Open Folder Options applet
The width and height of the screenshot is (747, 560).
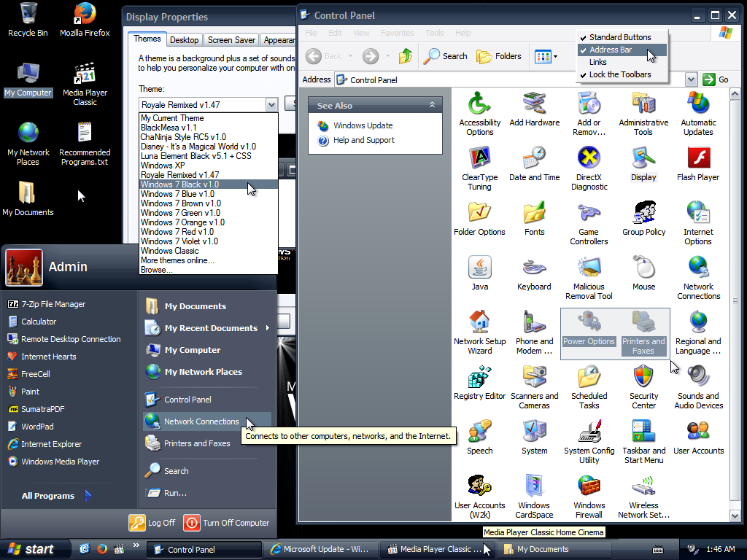pos(479,219)
